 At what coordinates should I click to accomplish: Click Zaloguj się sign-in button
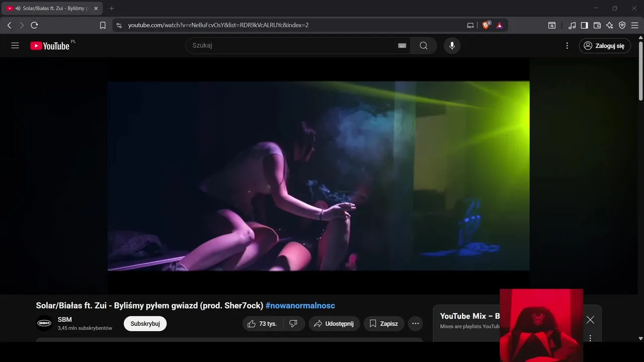point(604,46)
